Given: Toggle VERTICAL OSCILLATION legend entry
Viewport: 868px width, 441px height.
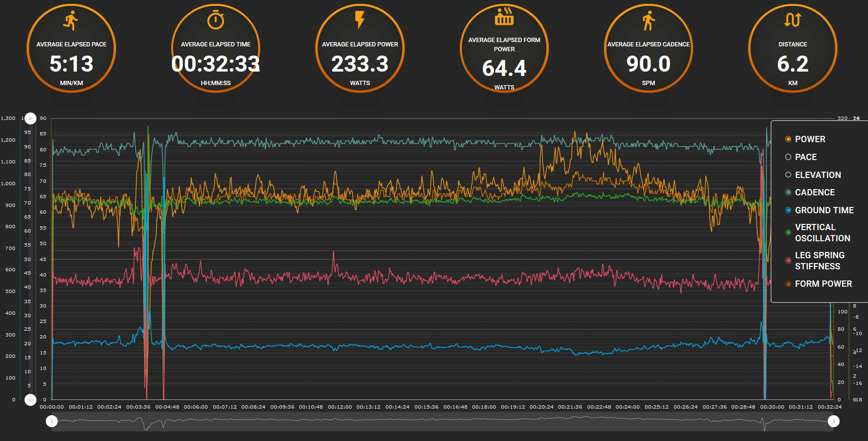Looking at the screenshot, I should click(x=822, y=233).
